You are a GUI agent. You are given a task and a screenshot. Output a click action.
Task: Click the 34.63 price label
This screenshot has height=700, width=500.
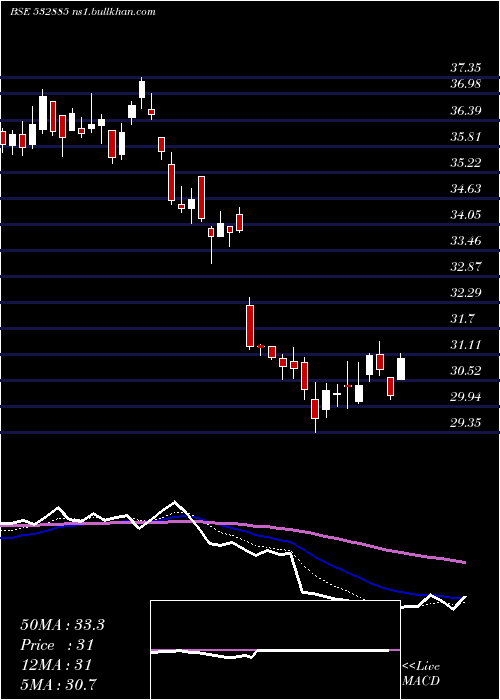click(x=465, y=189)
